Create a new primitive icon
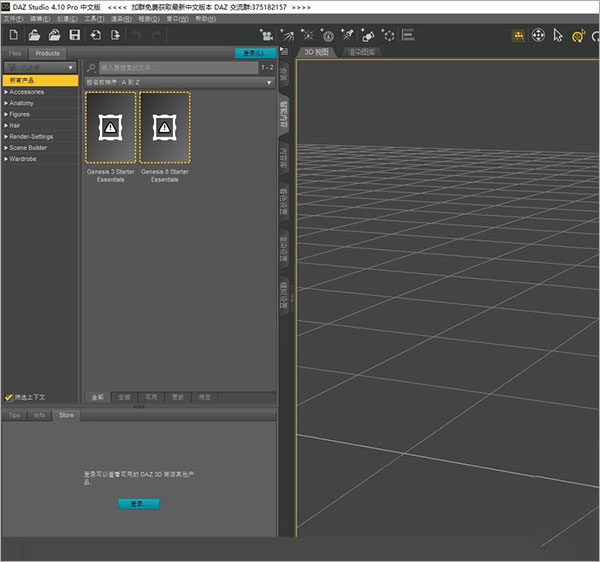600x562 pixels. (x=368, y=35)
